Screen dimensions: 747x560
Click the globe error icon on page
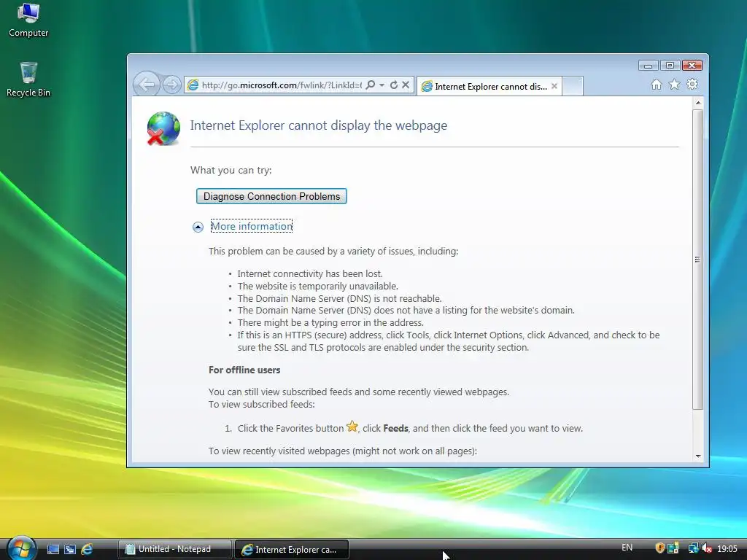click(163, 128)
